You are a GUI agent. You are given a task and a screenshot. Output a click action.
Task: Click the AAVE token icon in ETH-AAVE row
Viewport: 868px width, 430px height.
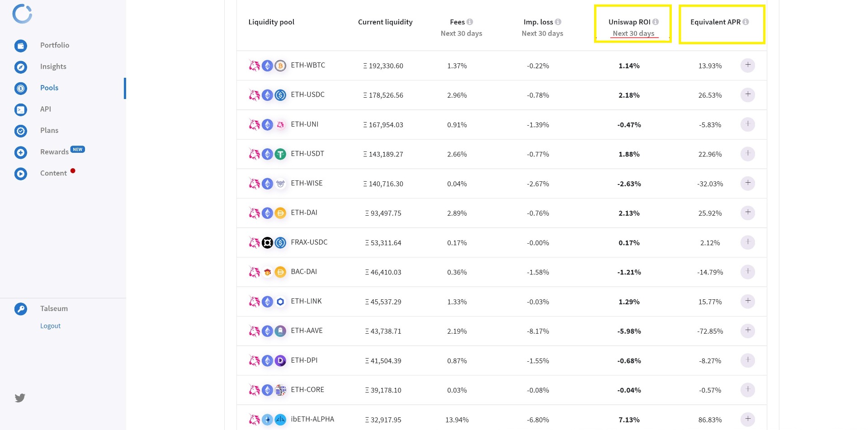point(280,331)
